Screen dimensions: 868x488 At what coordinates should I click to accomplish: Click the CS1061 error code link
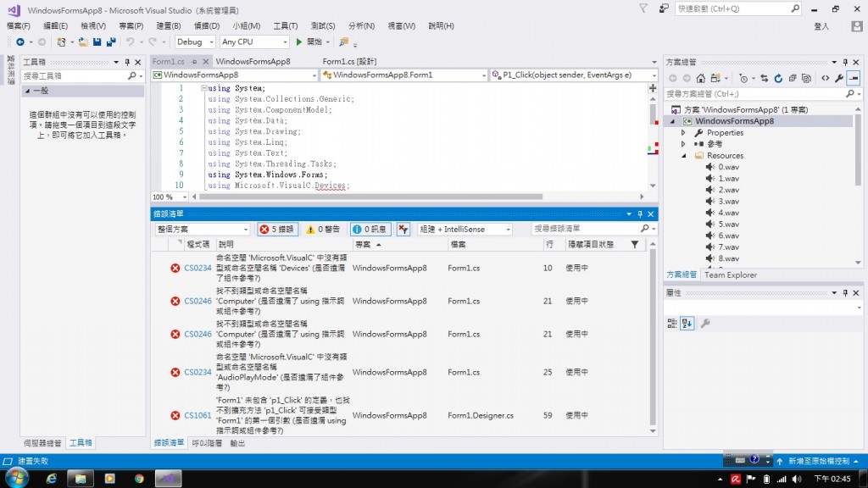[x=198, y=415]
